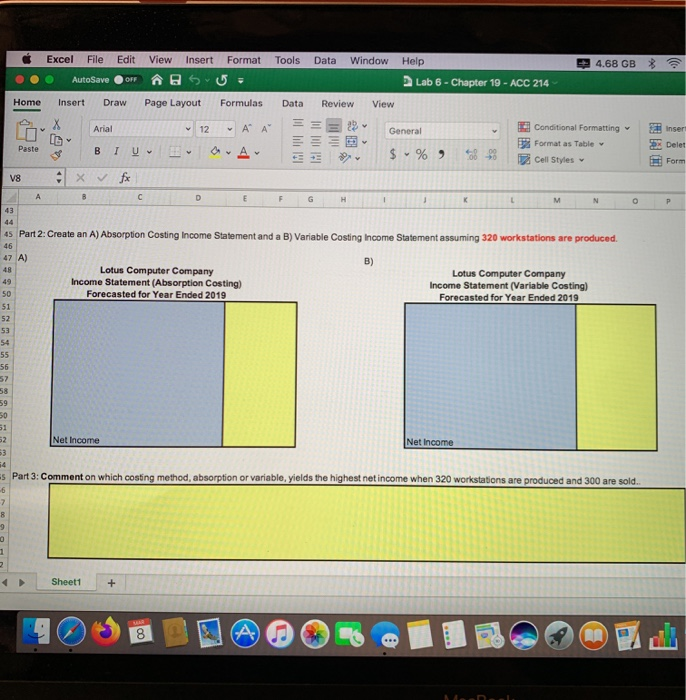Apply Comma Style format
This screenshot has height=700, width=686.
point(441,155)
